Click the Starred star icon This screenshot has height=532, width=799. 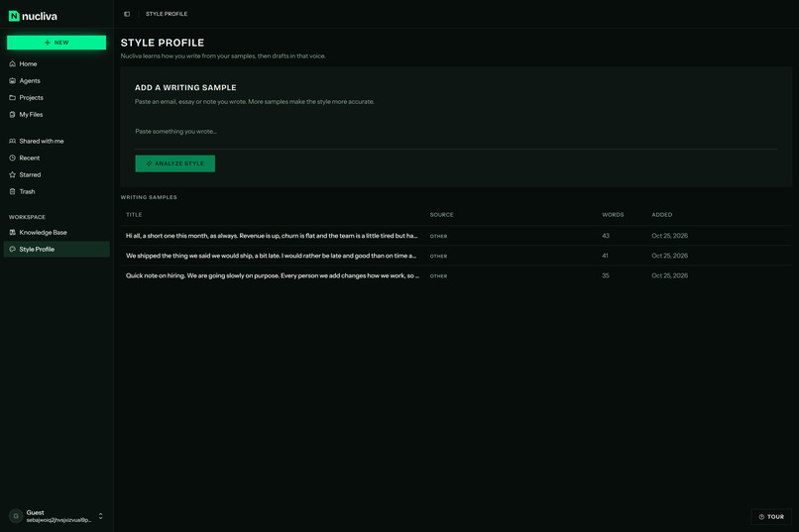(x=12, y=174)
